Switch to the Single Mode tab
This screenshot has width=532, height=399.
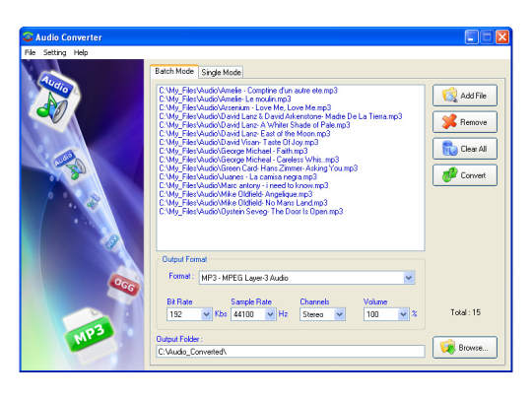click(221, 72)
